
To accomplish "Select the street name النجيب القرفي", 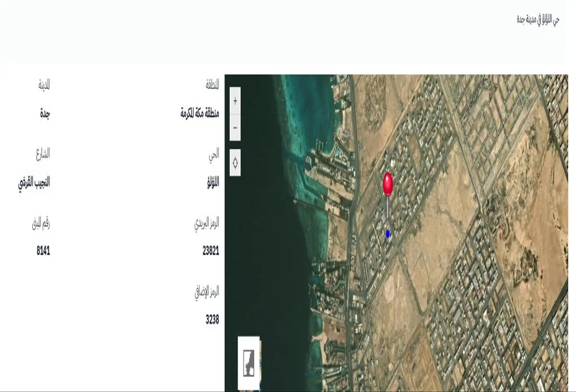I will tap(34, 182).
